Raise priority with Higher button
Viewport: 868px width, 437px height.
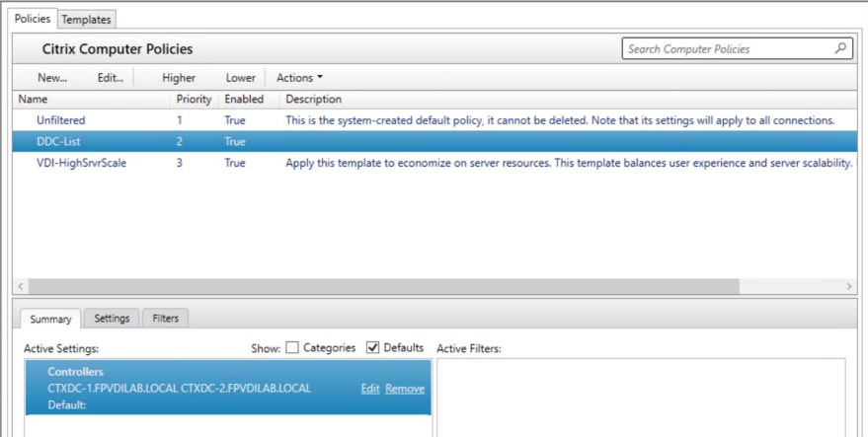[179, 78]
